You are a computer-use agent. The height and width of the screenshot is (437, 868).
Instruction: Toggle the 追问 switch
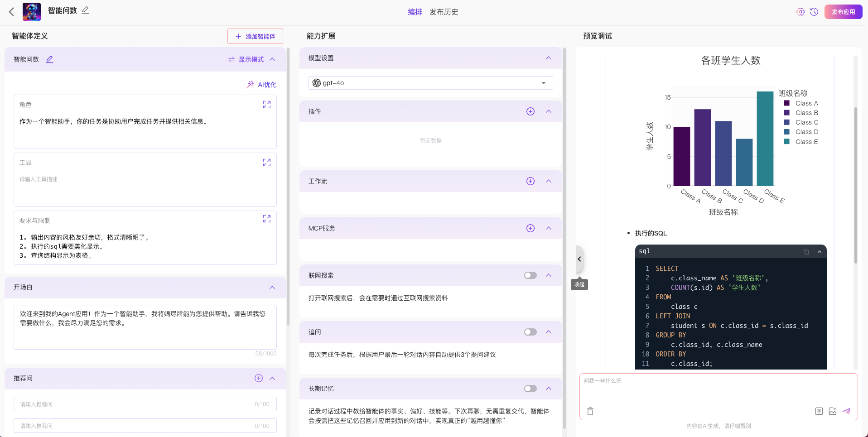[530, 332]
